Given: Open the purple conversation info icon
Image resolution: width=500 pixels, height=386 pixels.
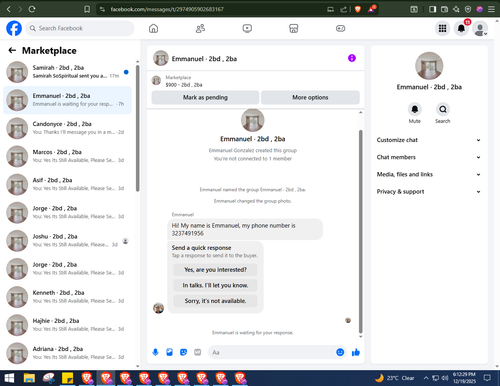Looking at the screenshot, I should (x=352, y=58).
